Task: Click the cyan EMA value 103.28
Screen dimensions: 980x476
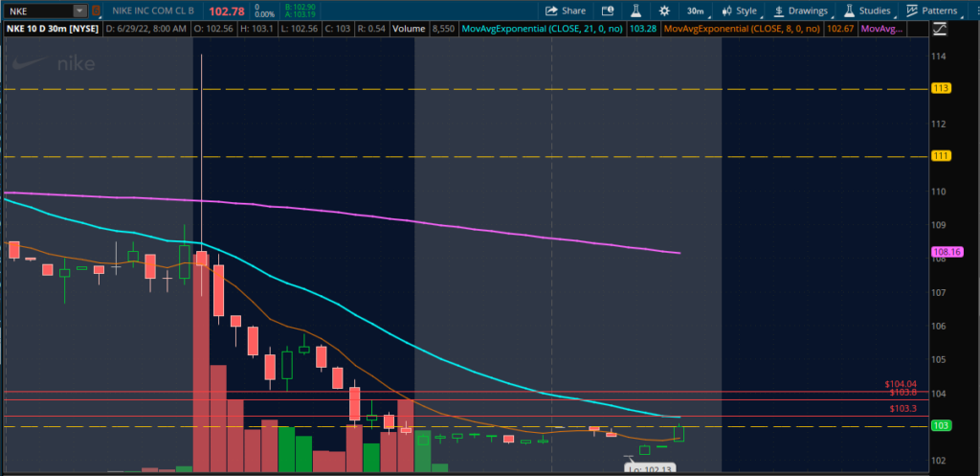Action: click(644, 29)
